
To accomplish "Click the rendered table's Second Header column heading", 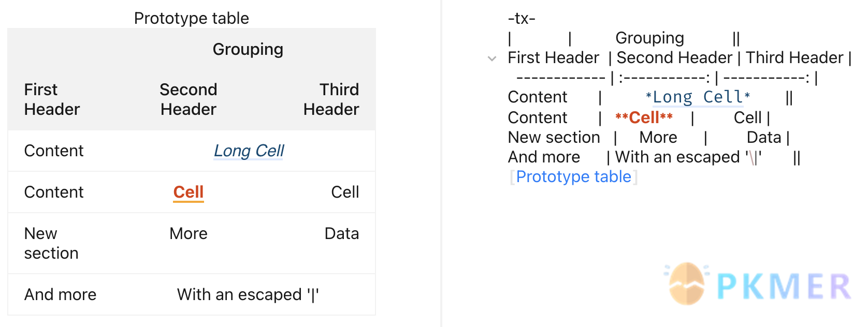I will pos(188,99).
